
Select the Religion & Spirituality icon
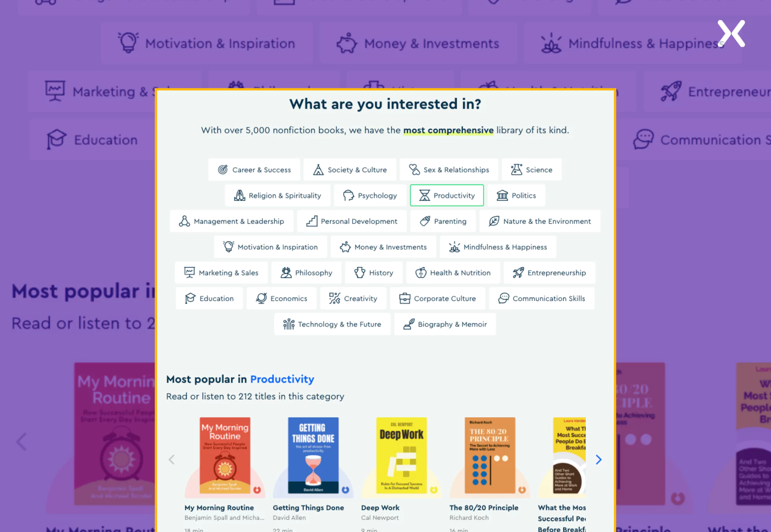[239, 195]
